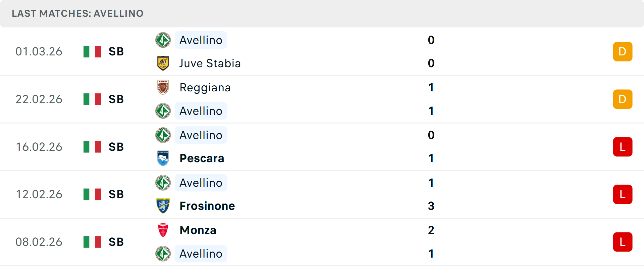Screen dimensions: 644x266
Task: Click loss badge for Pescara match
Action: (x=622, y=147)
